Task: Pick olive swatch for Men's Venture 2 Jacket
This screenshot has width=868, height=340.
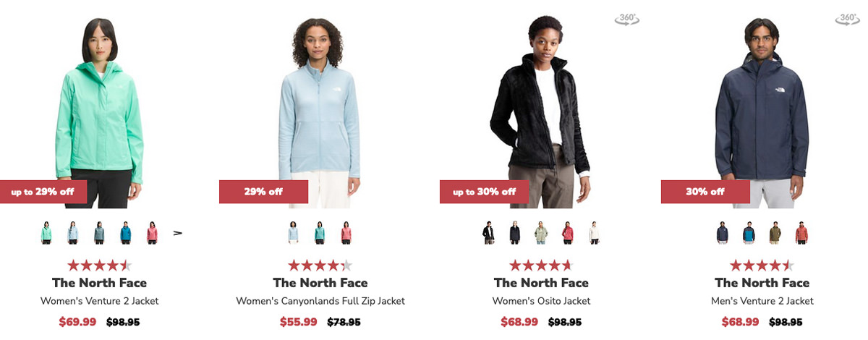Action: click(x=775, y=233)
